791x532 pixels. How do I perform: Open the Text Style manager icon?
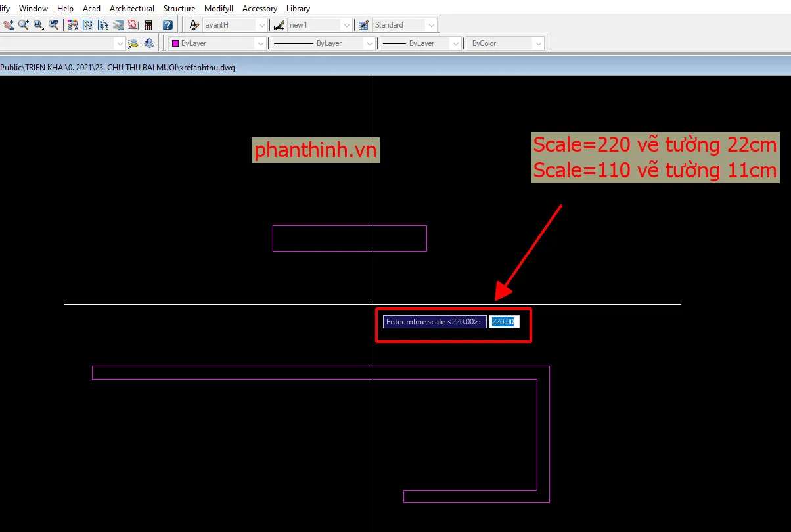[x=194, y=25]
